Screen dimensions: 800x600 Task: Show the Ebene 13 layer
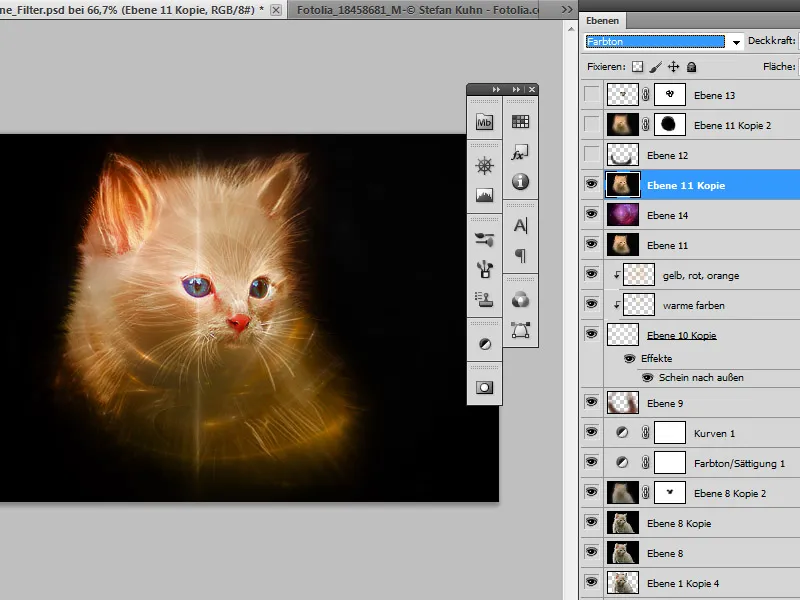click(592, 95)
